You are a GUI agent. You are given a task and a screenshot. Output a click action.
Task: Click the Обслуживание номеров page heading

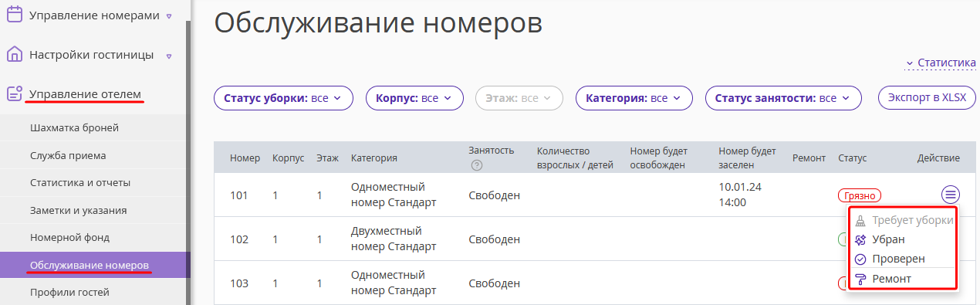[x=378, y=23]
